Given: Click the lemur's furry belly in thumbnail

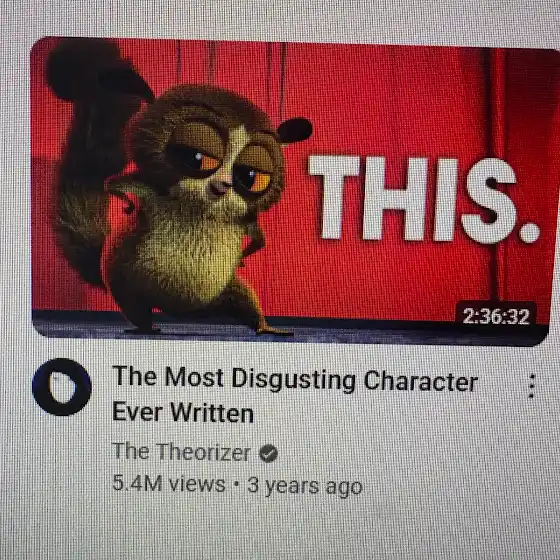Looking at the screenshot, I should [x=189, y=257].
